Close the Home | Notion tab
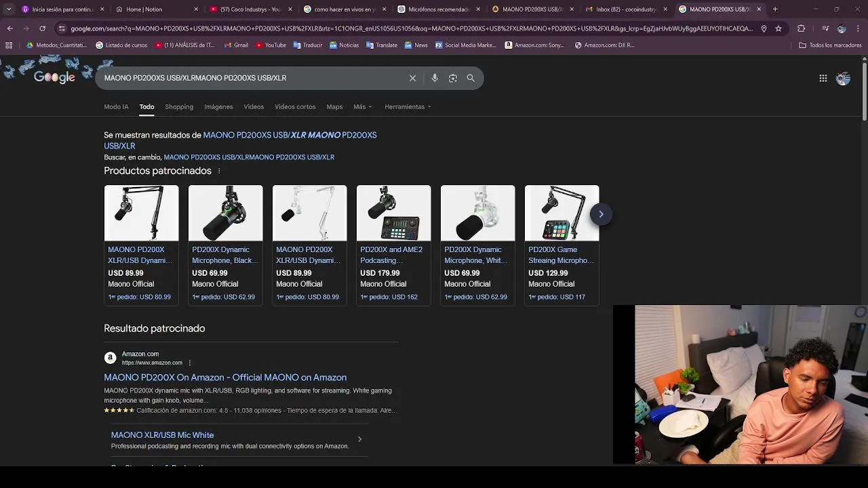The image size is (868, 488). click(197, 9)
